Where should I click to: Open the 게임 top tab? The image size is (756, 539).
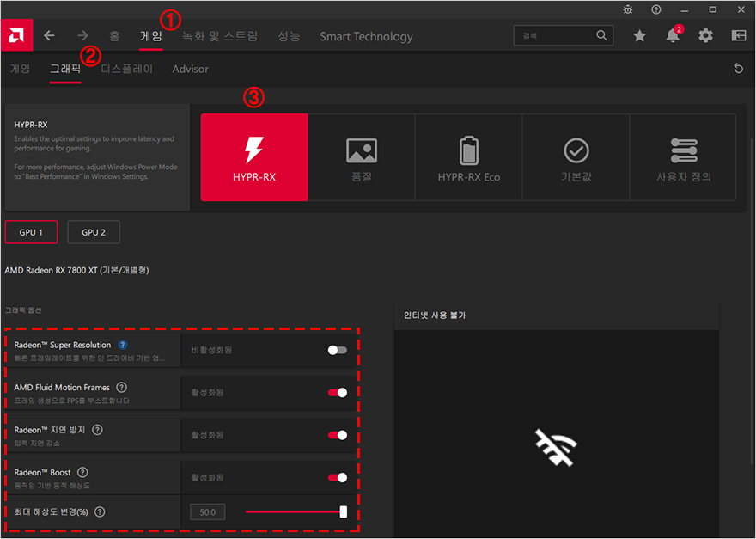151,36
